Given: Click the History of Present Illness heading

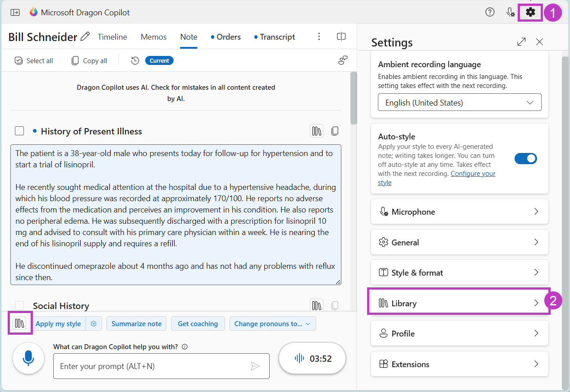Looking at the screenshot, I should click(92, 131).
